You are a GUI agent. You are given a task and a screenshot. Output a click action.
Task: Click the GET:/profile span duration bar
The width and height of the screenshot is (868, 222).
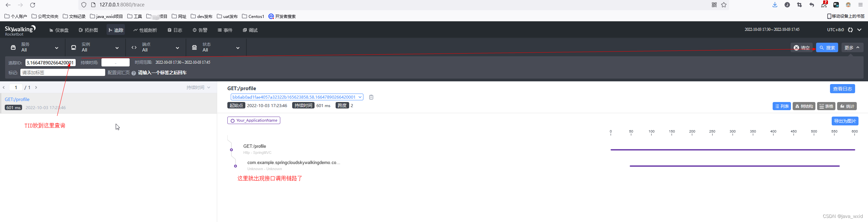733,149
